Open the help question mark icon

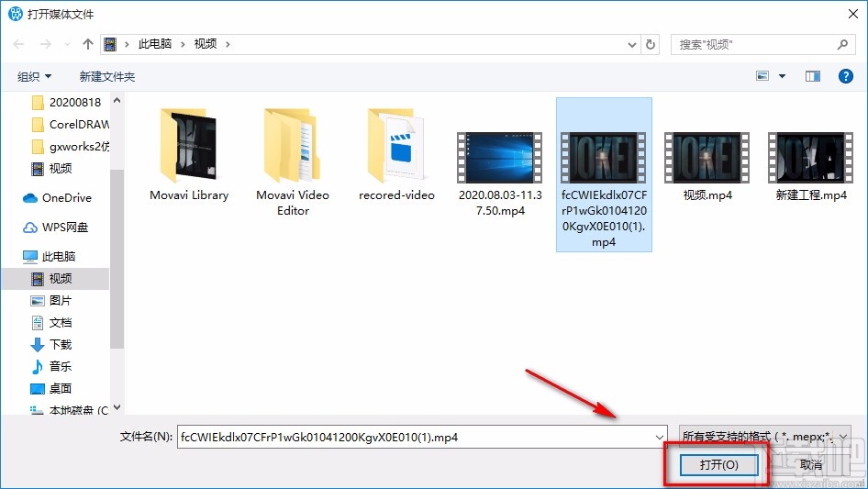coord(845,76)
